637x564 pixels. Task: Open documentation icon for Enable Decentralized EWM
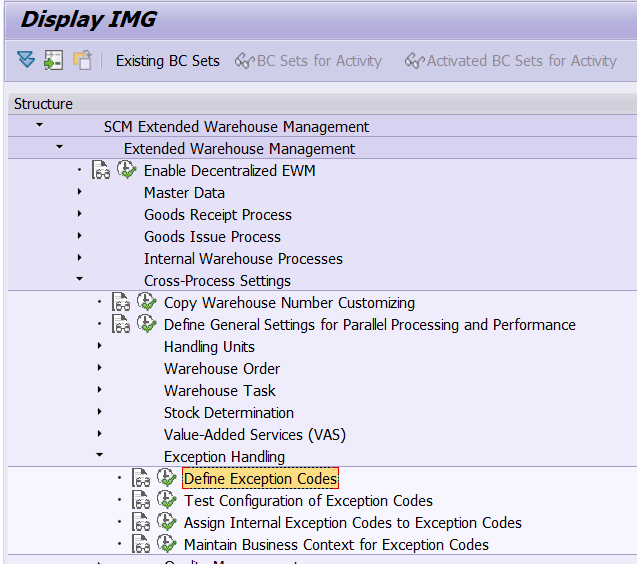101,171
